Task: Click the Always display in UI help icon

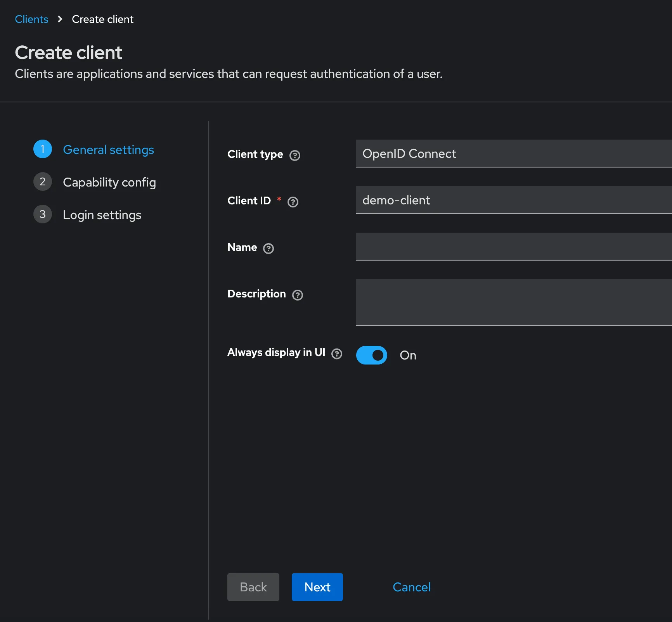Action: 337,353
